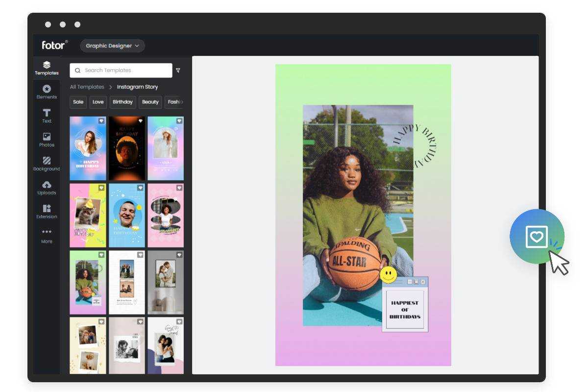
Task: Select the smiley face sticker on canvas
Action: click(x=389, y=275)
